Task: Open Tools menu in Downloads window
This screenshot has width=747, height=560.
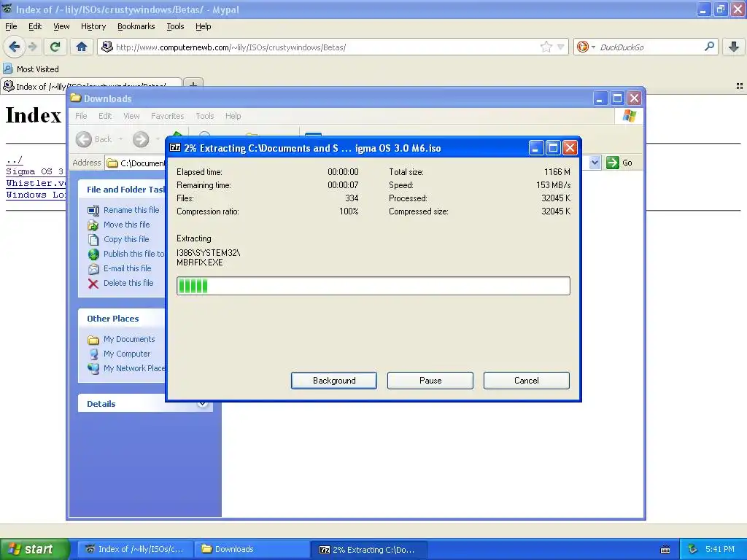Action: click(205, 116)
